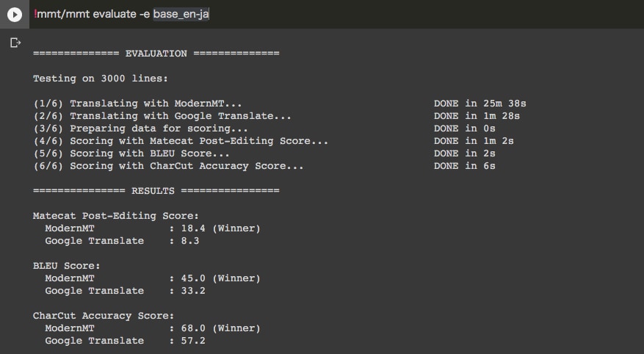The height and width of the screenshot is (354, 644).
Task: Click ModernMT CharCut value '68.0 (Winner)'
Action: tap(220, 328)
